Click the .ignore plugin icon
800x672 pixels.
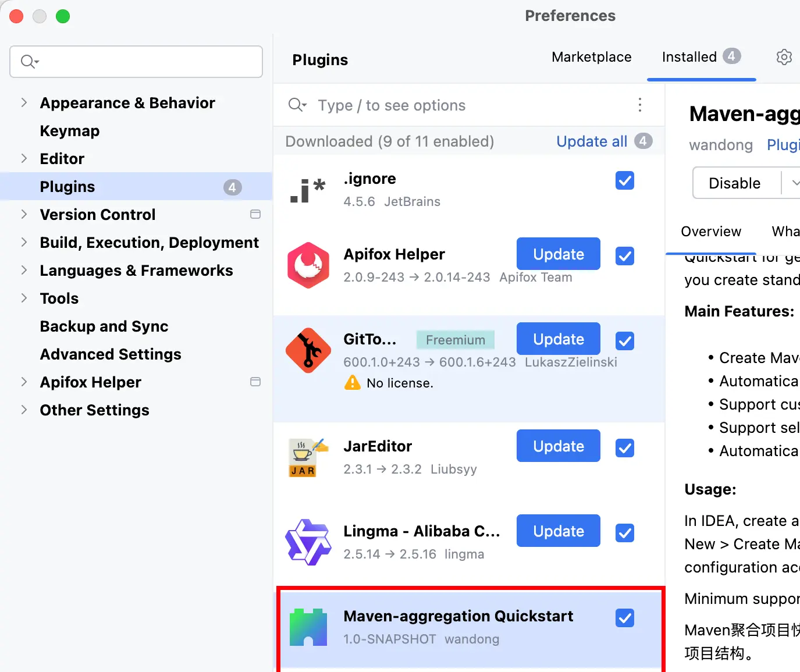(x=308, y=190)
